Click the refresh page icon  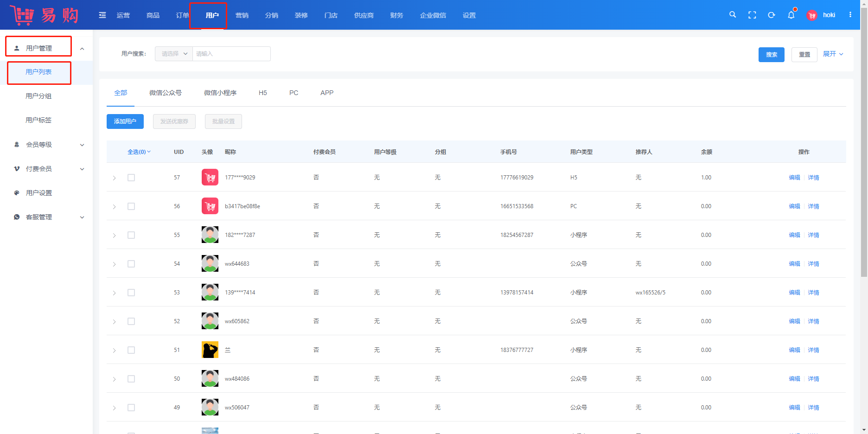772,15
